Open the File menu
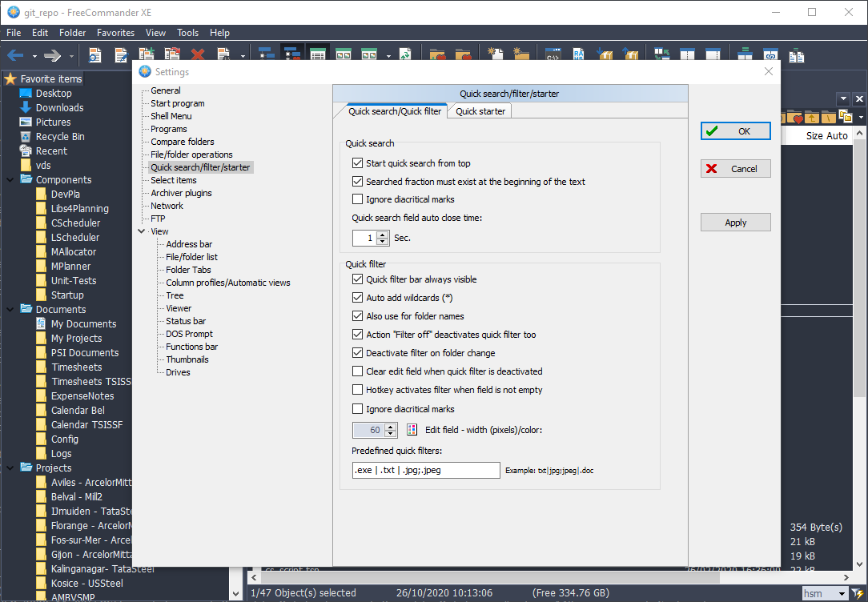Screen dimensions: 868x602 coord(14,33)
